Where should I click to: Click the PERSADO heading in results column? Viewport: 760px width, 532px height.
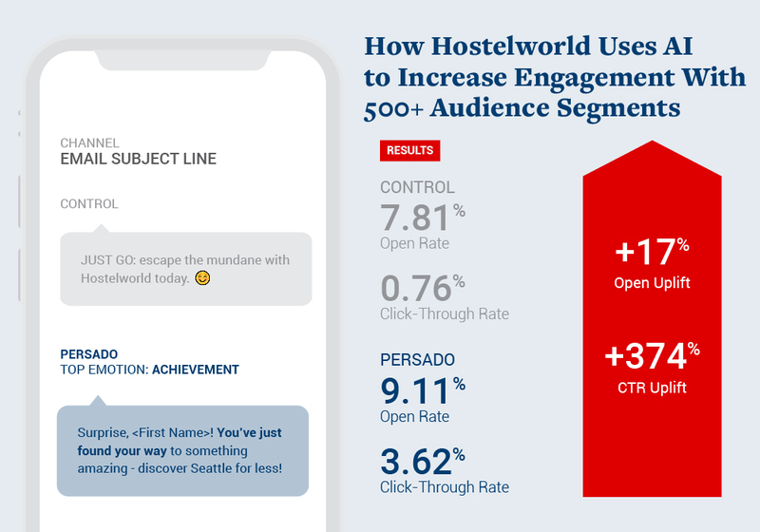(417, 360)
